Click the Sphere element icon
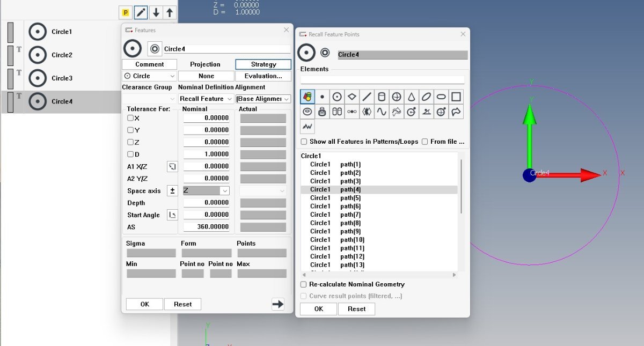Screen dimensions: 644x346 point(397,97)
